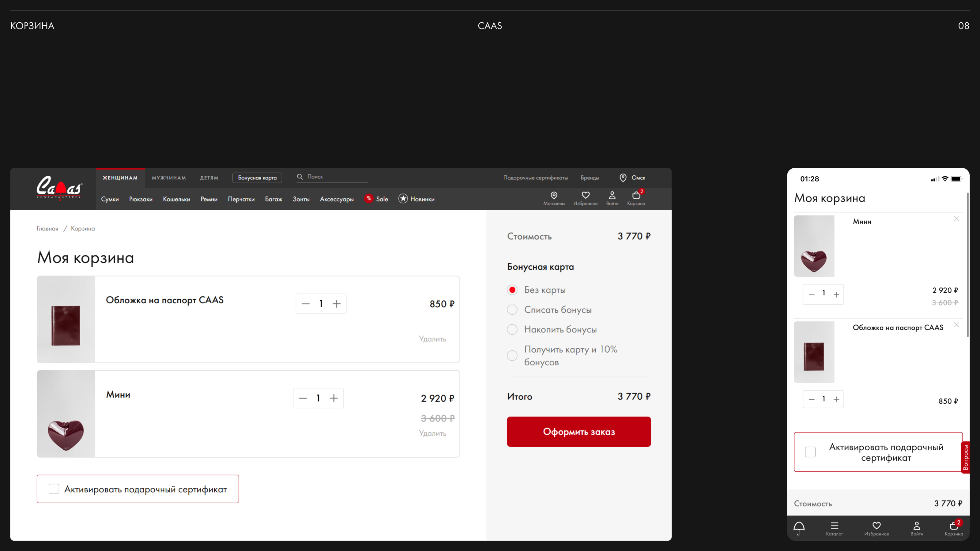980x551 pixels.
Task: Click Удалить under Обложка на паспорт
Action: 432,339
